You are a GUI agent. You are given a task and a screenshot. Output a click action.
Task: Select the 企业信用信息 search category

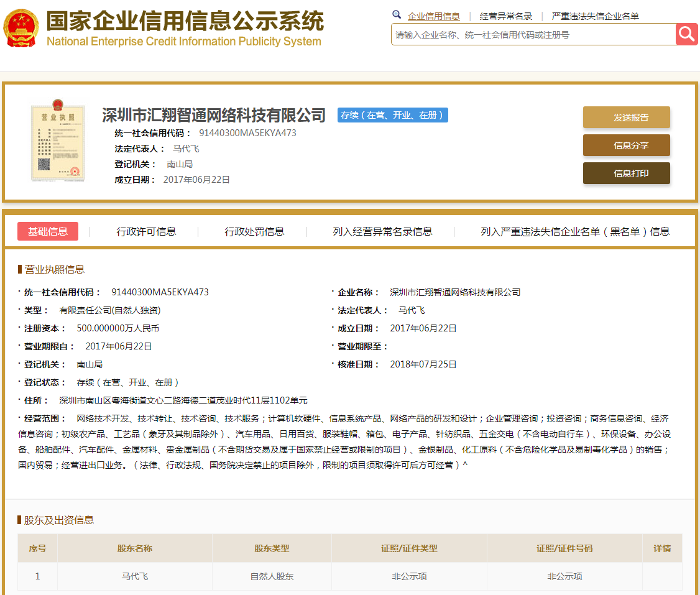coord(433,16)
